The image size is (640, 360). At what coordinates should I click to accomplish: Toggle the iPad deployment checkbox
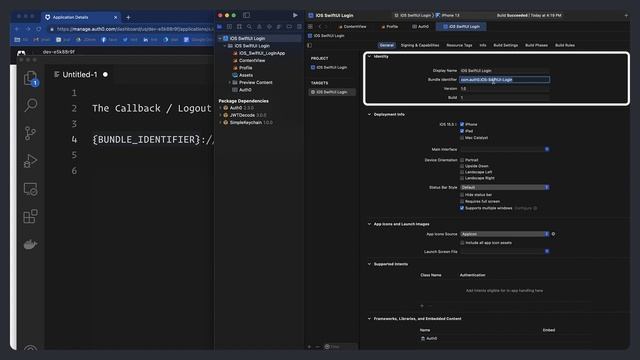462,131
